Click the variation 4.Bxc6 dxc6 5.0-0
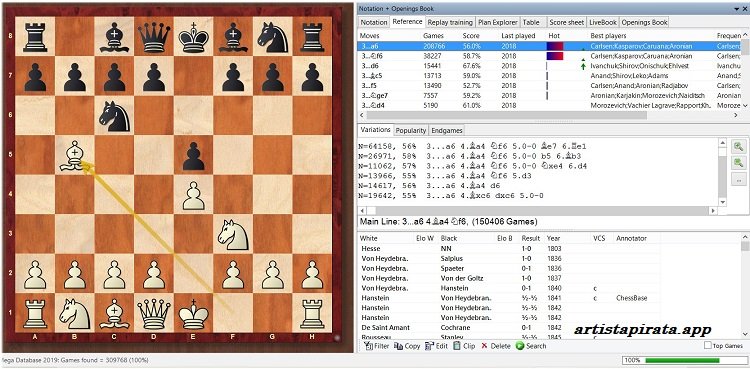750x369 pixels. pos(451,196)
